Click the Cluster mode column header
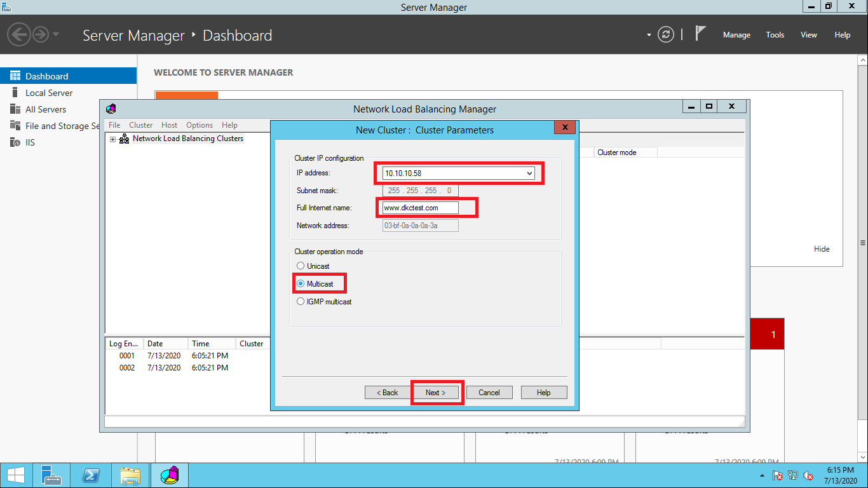 [626, 152]
